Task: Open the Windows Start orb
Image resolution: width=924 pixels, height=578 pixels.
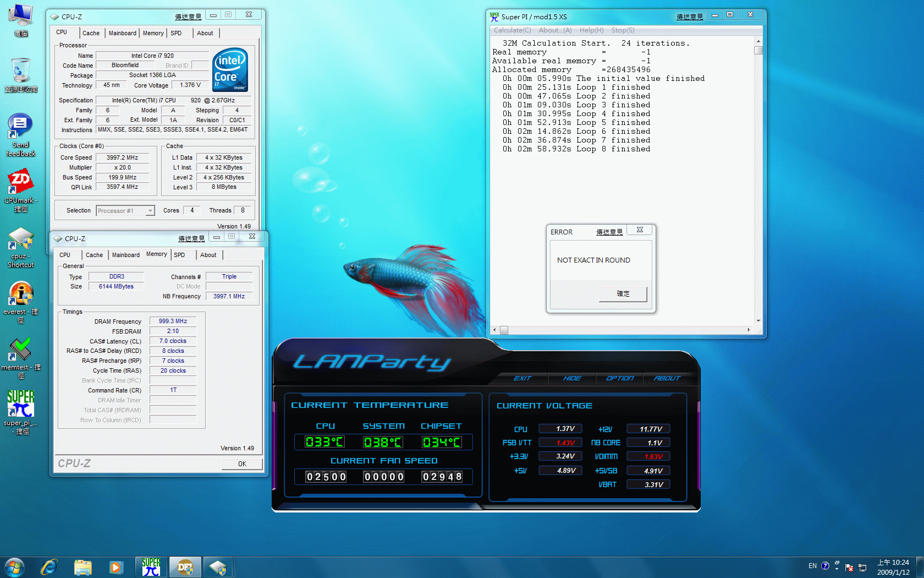Action: point(15,567)
